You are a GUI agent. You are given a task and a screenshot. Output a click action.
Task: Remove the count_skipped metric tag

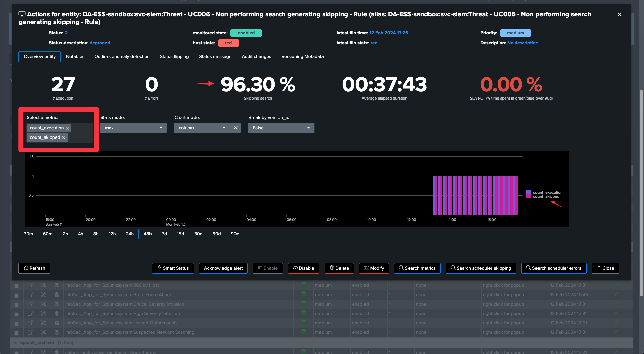click(x=63, y=137)
